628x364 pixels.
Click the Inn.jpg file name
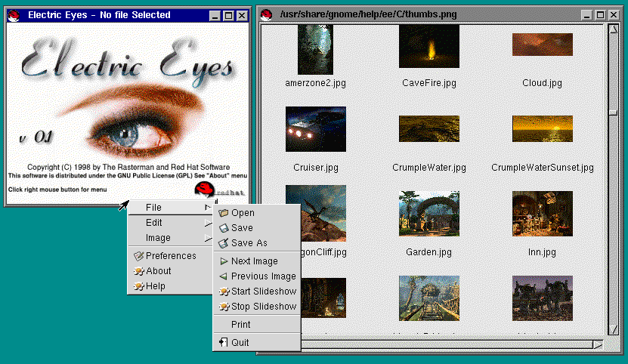point(542,252)
